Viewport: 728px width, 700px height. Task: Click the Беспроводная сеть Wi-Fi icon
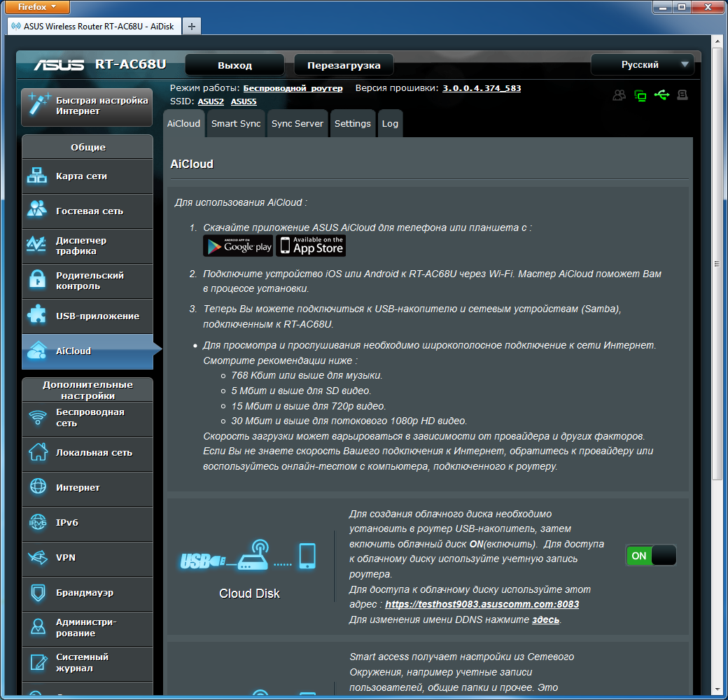click(x=38, y=417)
